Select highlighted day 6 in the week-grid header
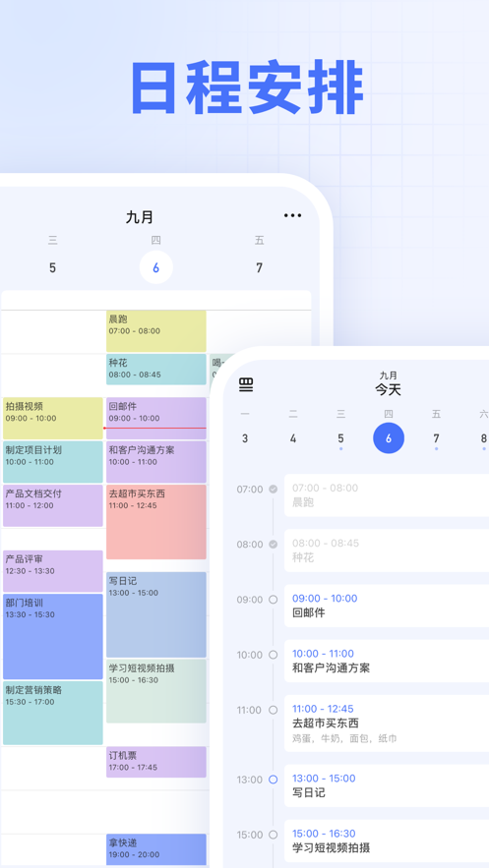 click(x=156, y=267)
